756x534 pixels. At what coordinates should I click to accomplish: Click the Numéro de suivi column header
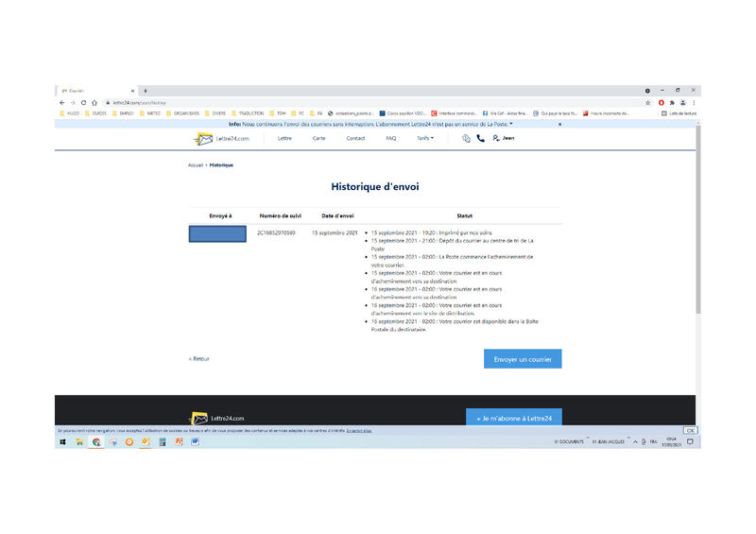[x=280, y=215]
